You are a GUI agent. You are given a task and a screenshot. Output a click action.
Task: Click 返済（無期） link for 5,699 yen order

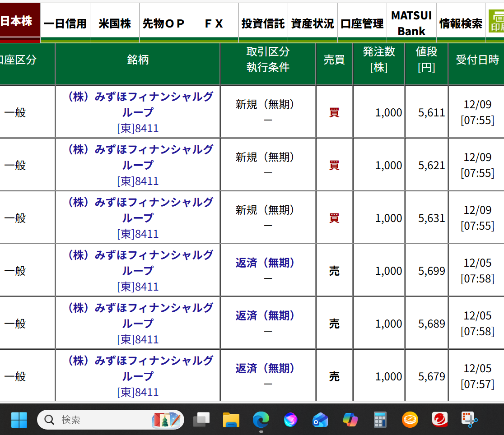pos(265,263)
